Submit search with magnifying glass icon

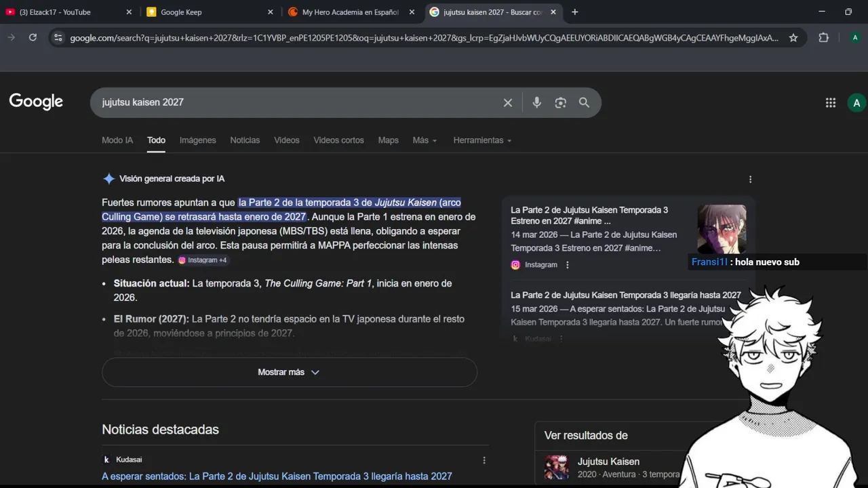click(584, 102)
